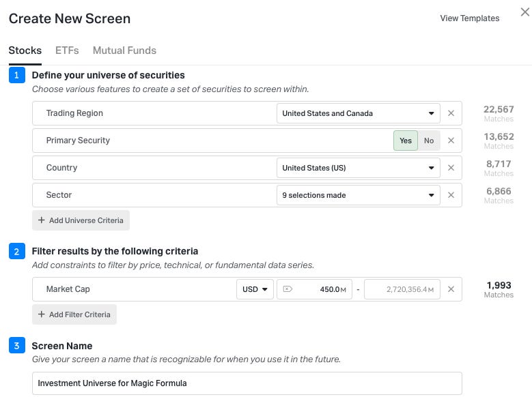
Task: Open the Country dropdown
Action: (x=359, y=168)
